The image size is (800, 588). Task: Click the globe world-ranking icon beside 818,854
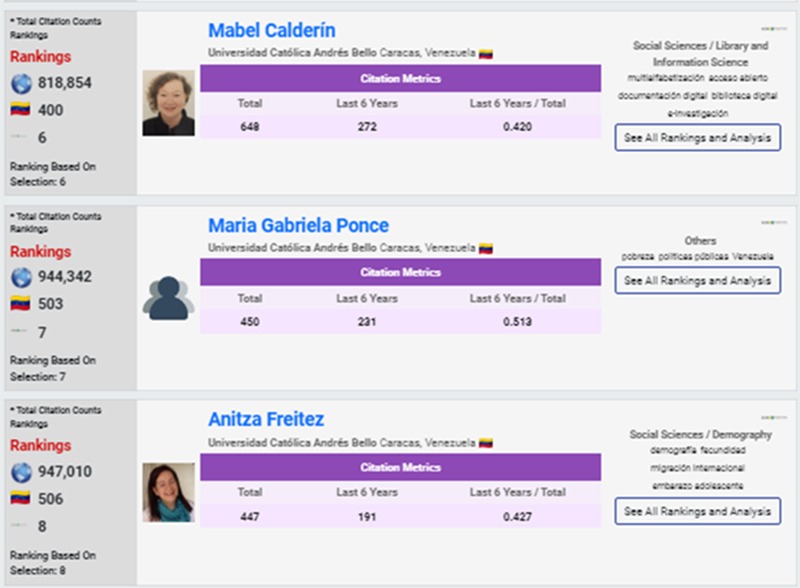(20, 83)
